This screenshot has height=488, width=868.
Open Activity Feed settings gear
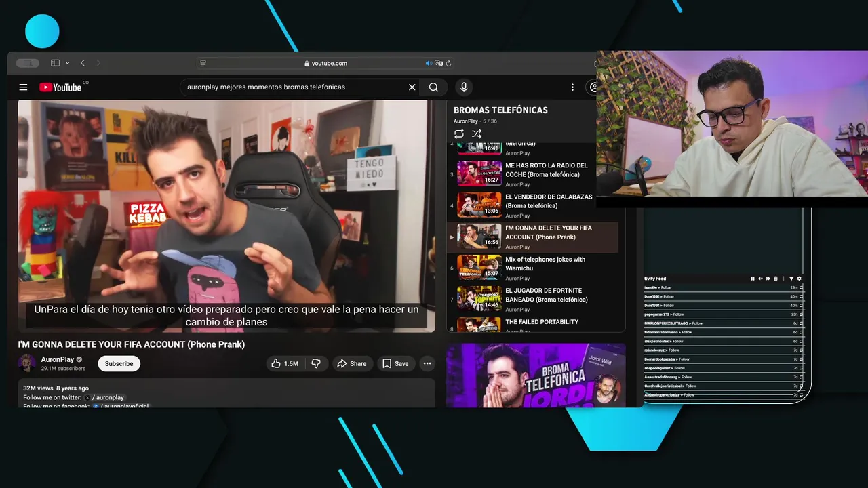pos(800,279)
